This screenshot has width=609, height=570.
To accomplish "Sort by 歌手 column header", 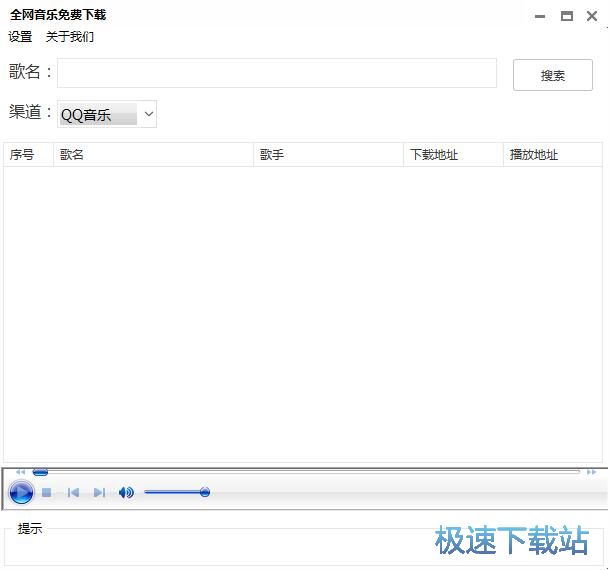I will (x=329, y=155).
